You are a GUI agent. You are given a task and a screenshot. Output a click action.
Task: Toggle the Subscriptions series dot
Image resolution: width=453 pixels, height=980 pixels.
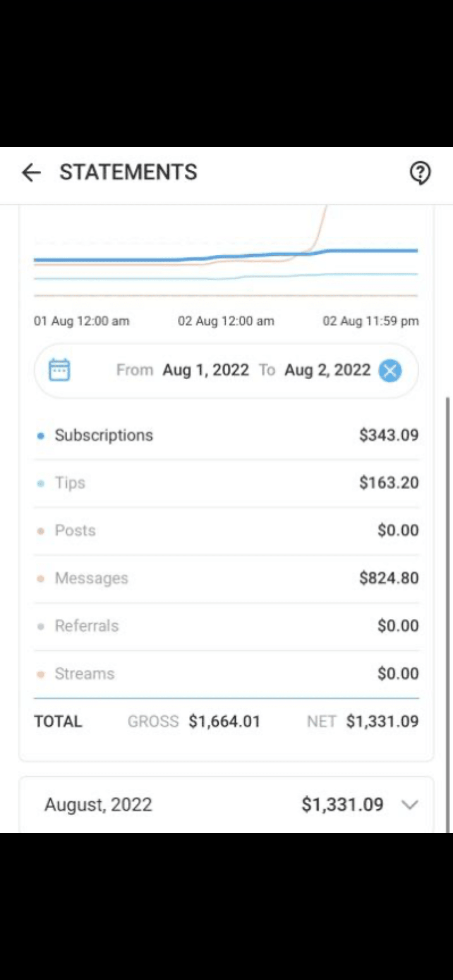[41, 436]
